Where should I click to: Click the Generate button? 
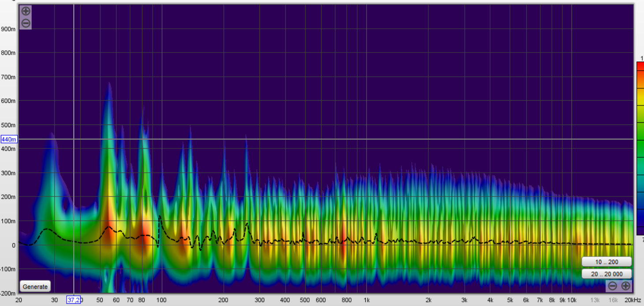35,287
